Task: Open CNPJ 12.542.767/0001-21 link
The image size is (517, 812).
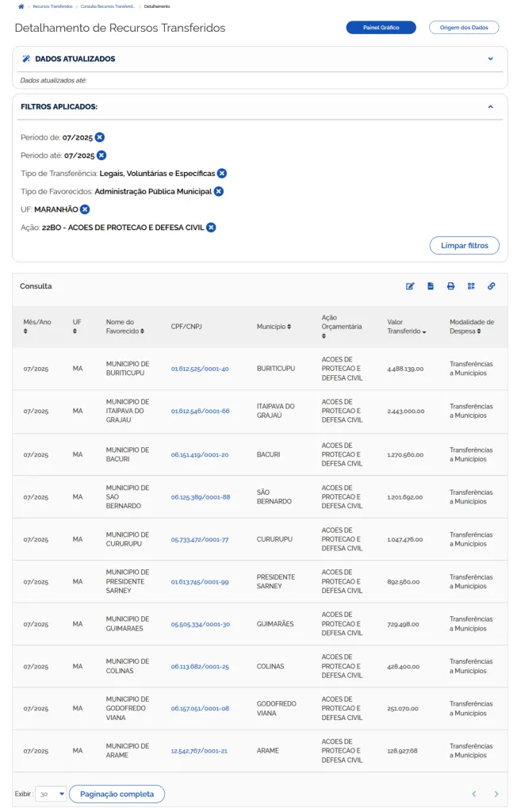Action: [x=199, y=751]
